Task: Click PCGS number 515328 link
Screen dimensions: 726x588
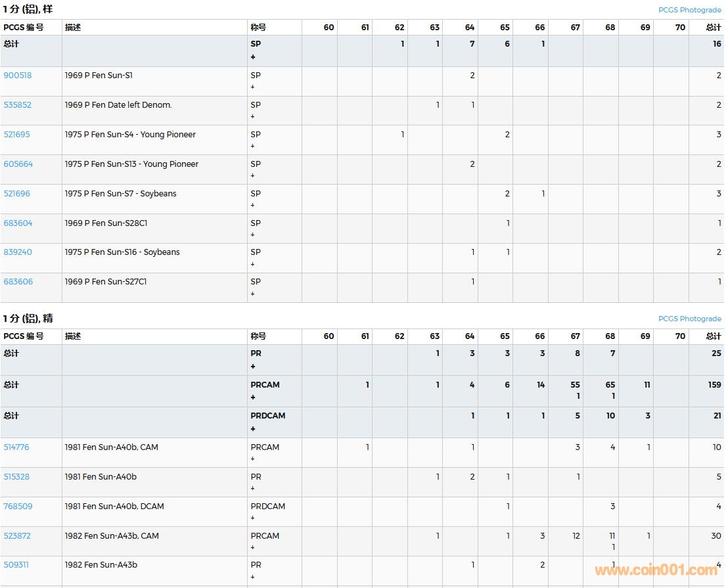Action: point(16,477)
